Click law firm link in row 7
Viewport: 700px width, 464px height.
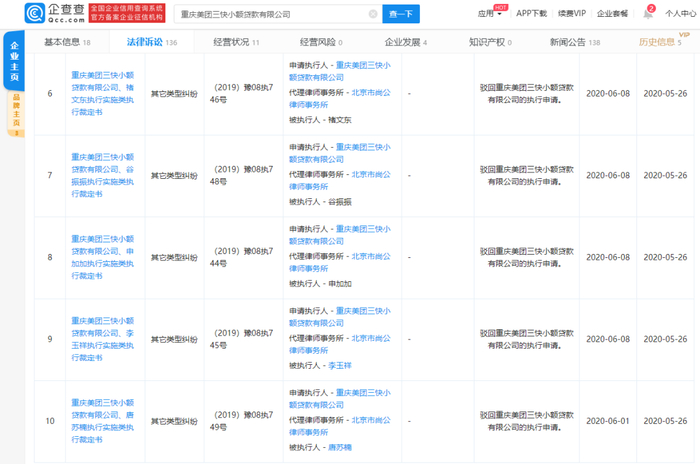tap(340, 180)
